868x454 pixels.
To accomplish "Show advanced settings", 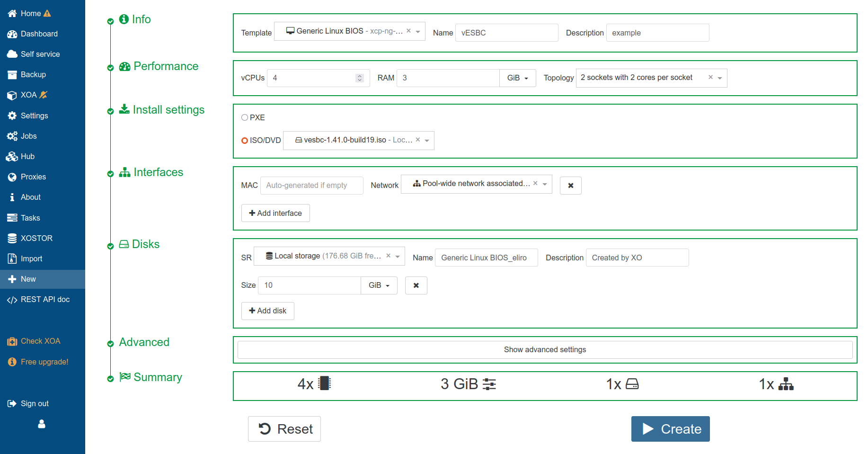I will [545, 350].
